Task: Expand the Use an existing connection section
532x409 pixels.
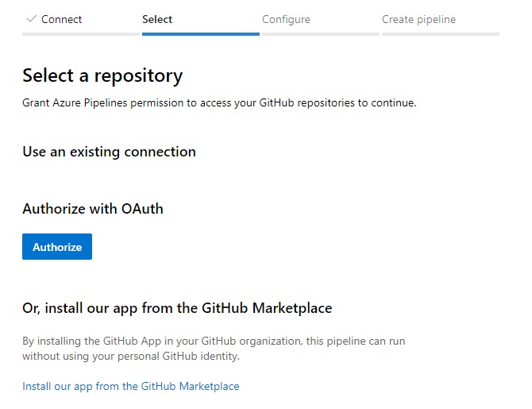Action: (x=109, y=151)
